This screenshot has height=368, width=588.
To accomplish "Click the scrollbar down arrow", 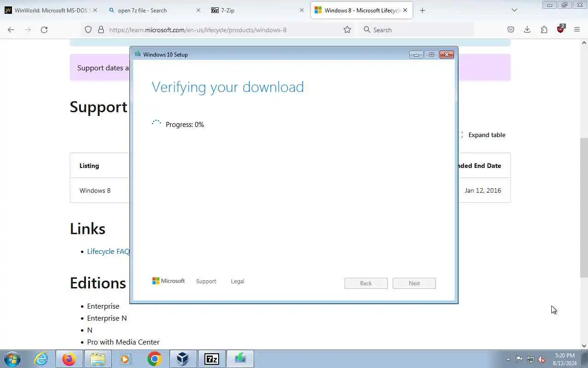I will pos(584,346).
